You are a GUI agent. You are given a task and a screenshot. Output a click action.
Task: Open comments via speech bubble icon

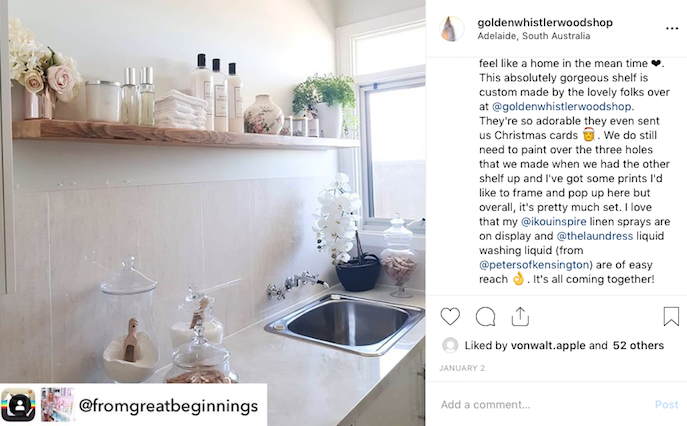coord(485,316)
